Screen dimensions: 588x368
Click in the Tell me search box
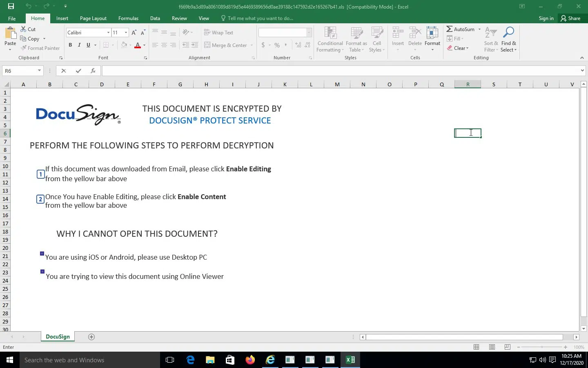(260, 18)
